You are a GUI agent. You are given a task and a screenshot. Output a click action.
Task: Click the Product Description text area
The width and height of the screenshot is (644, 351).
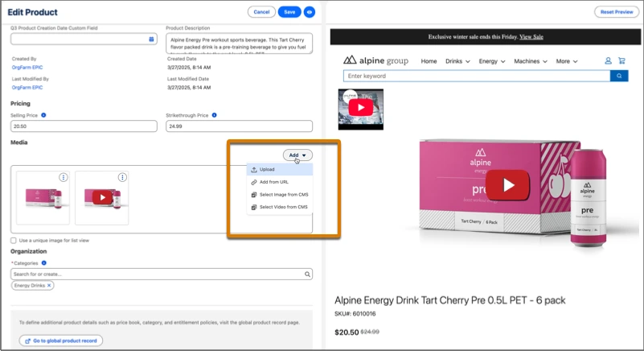[x=239, y=43]
